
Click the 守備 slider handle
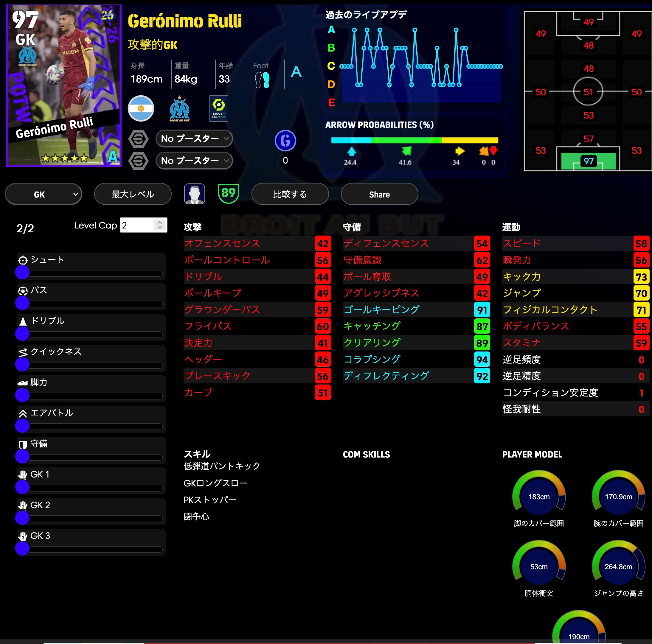point(23,456)
